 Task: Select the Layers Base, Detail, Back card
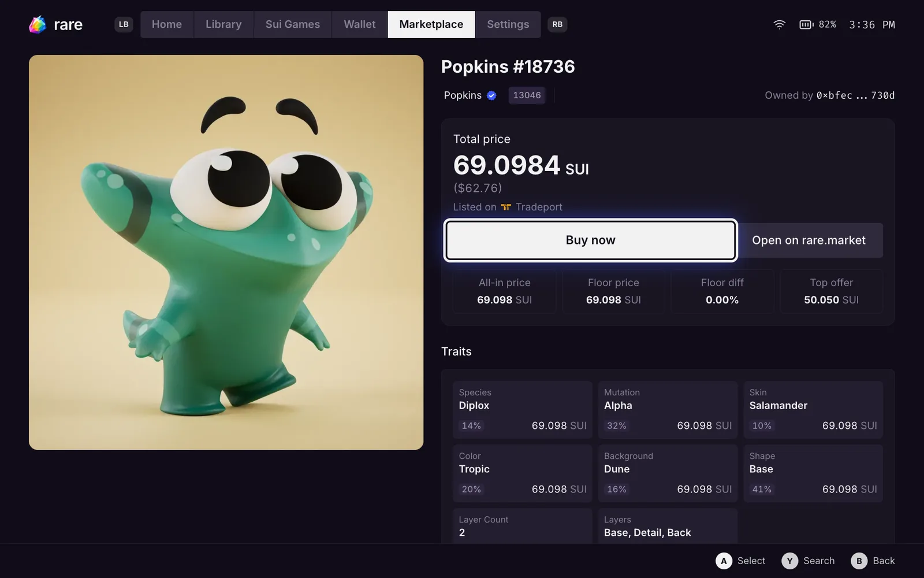pyautogui.click(x=668, y=526)
